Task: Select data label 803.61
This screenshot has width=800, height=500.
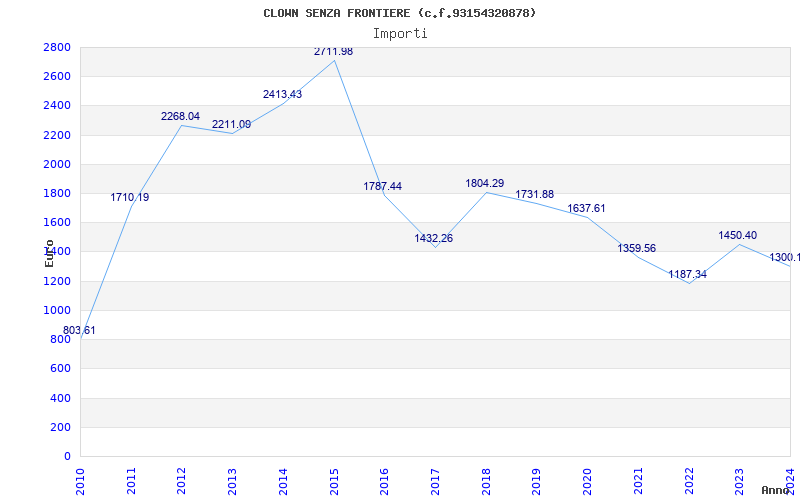Action: pos(79,331)
